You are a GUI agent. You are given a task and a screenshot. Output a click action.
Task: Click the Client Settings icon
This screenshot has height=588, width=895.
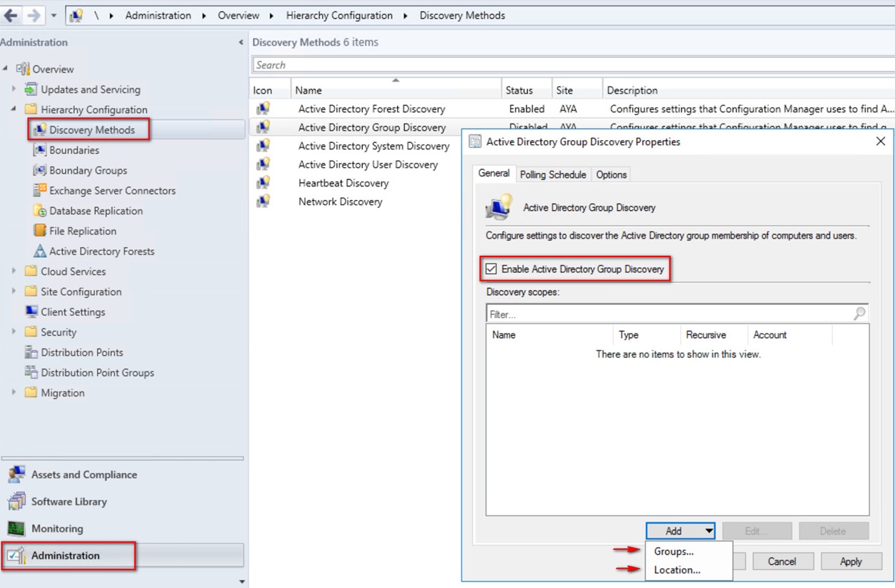[x=31, y=312]
